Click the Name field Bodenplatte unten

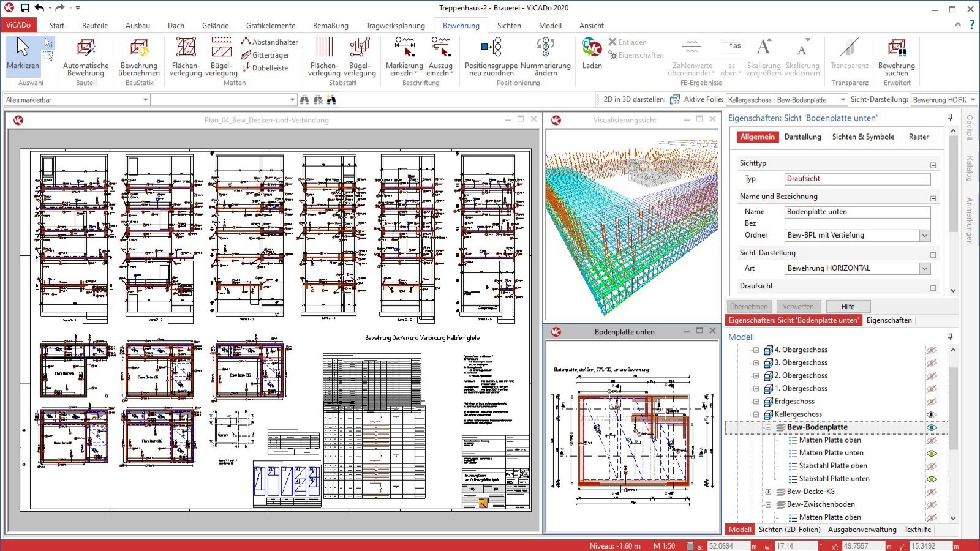point(858,212)
